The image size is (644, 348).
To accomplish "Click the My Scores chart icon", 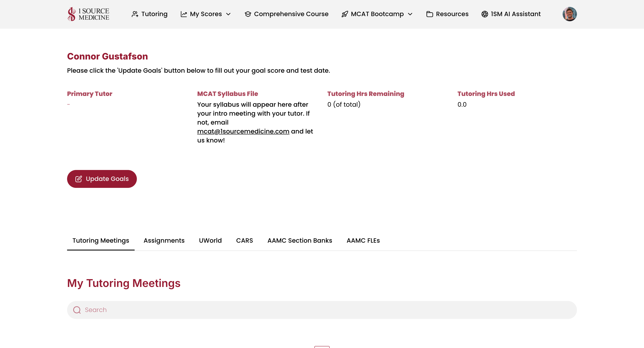I will pyautogui.click(x=184, y=14).
